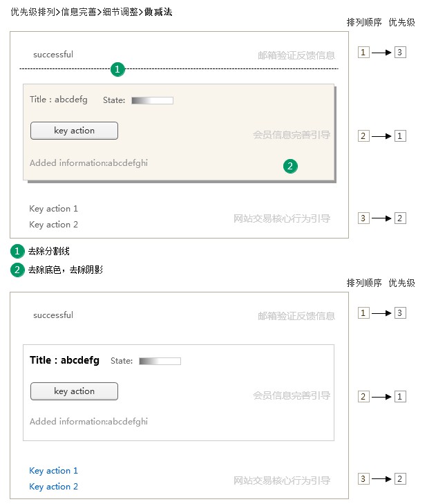This screenshot has width=427, height=504.
Task: Click legend badge 1 beside 去除分割线
Action: [x=17, y=251]
